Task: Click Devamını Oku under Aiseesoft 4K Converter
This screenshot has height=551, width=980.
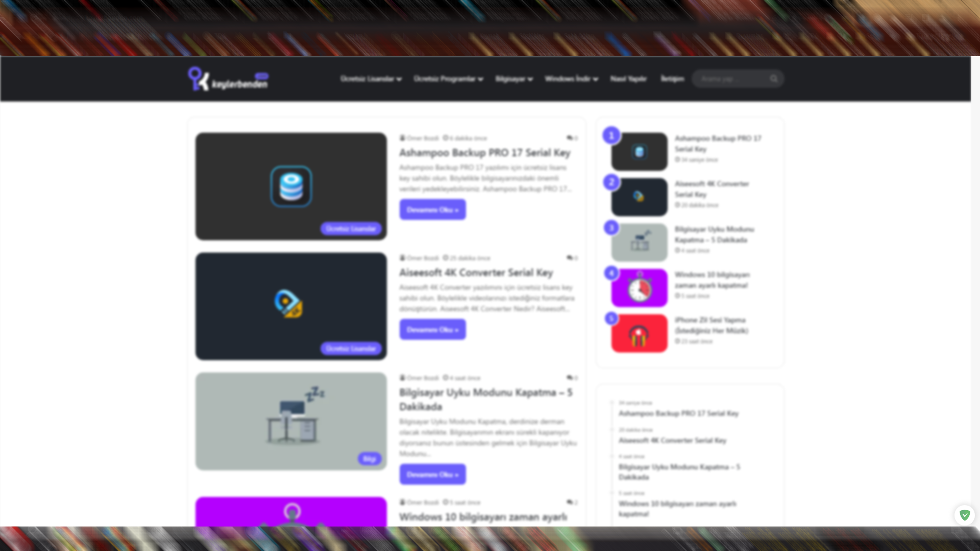Action: click(x=432, y=330)
